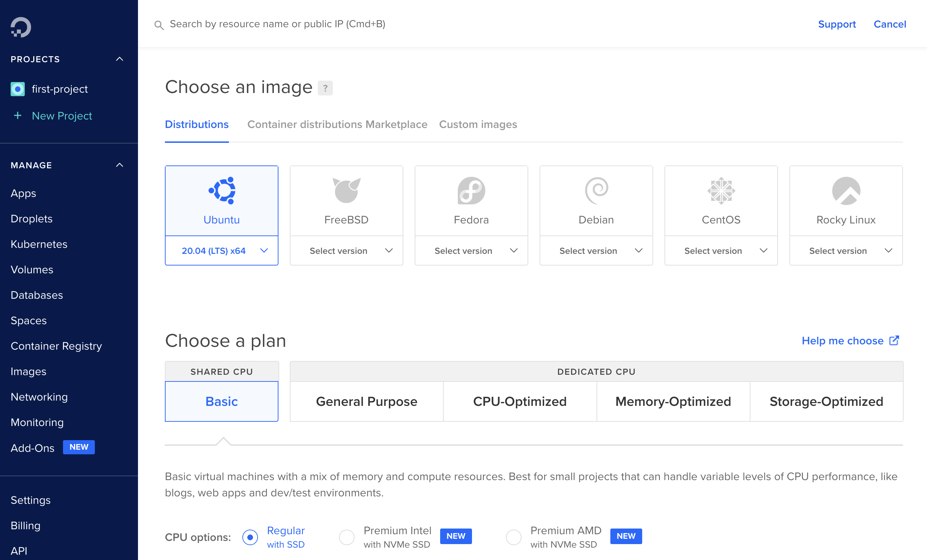Select the Memory-Optimized plan
The image size is (927, 560).
coord(673,401)
